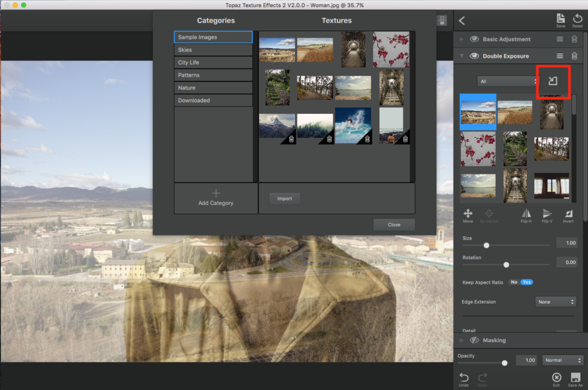This screenshot has height=390, width=588.
Task: Delete the mountain peak texture via trash icon
Action: [x=292, y=139]
